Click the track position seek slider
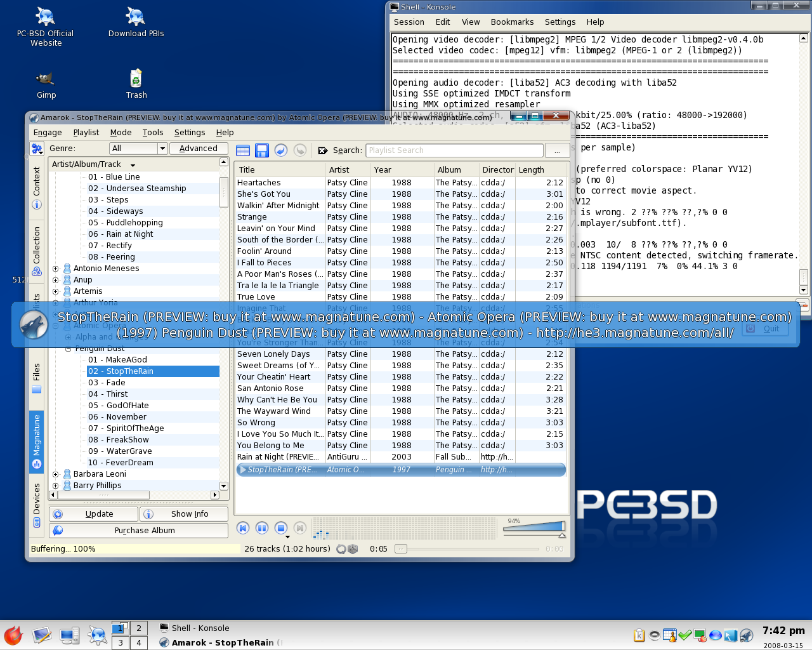The width and height of the screenshot is (812, 650). tap(467, 549)
